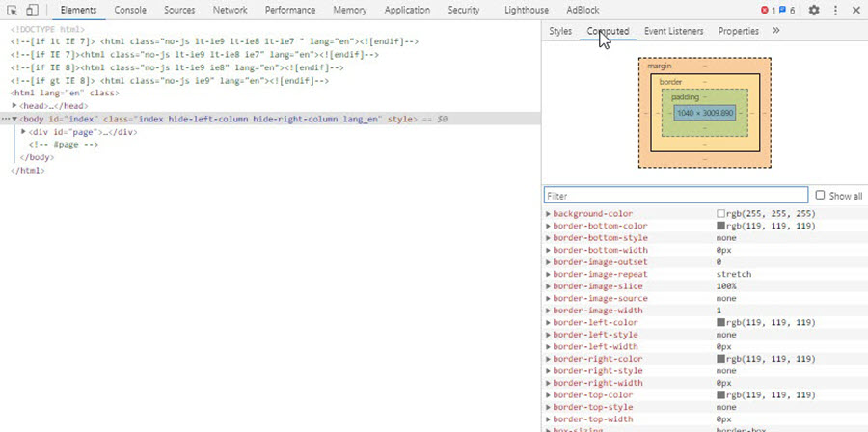Expand the div id="page" node
The width and height of the screenshot is (868, 432).
click(24, 132)
